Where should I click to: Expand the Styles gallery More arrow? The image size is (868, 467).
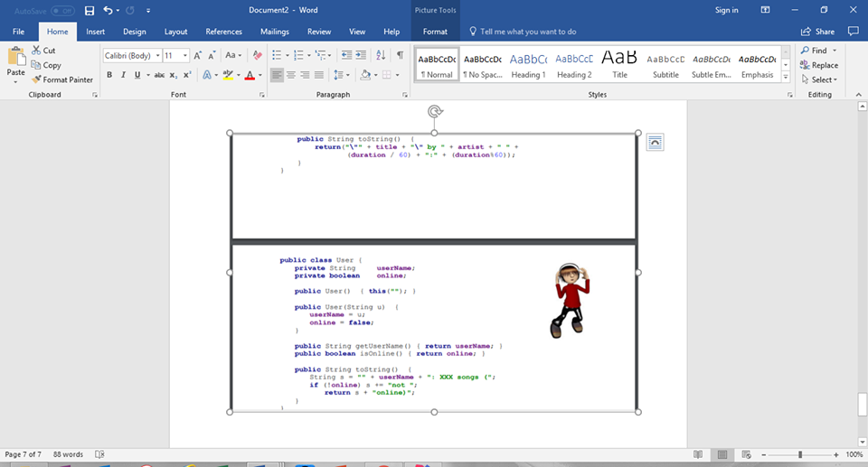point(786,79)
